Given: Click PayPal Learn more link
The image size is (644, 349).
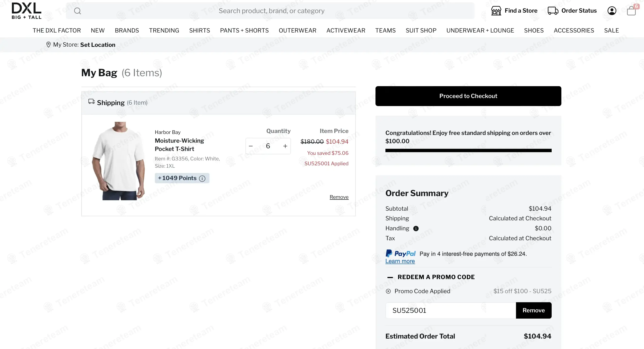Looking at the screenshot, I should (x=400, y=261).
